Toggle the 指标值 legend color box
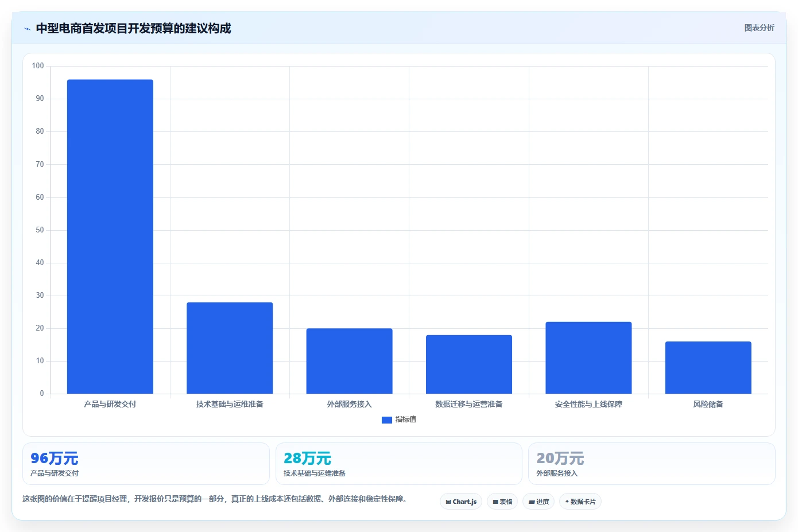The image size is (798, 532). coord(387,420)
